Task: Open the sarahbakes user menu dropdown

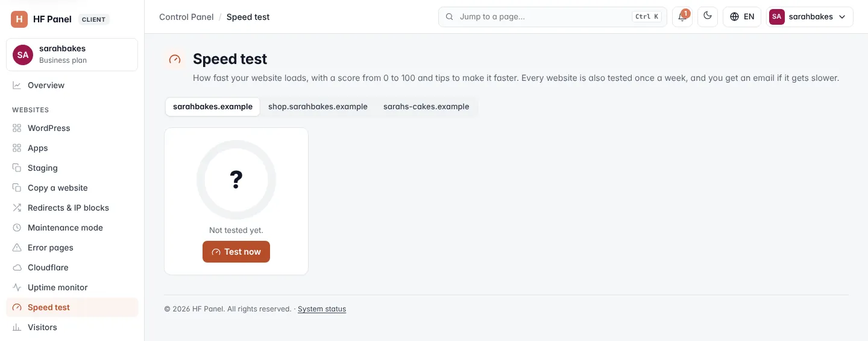Action: coord(810,17)
